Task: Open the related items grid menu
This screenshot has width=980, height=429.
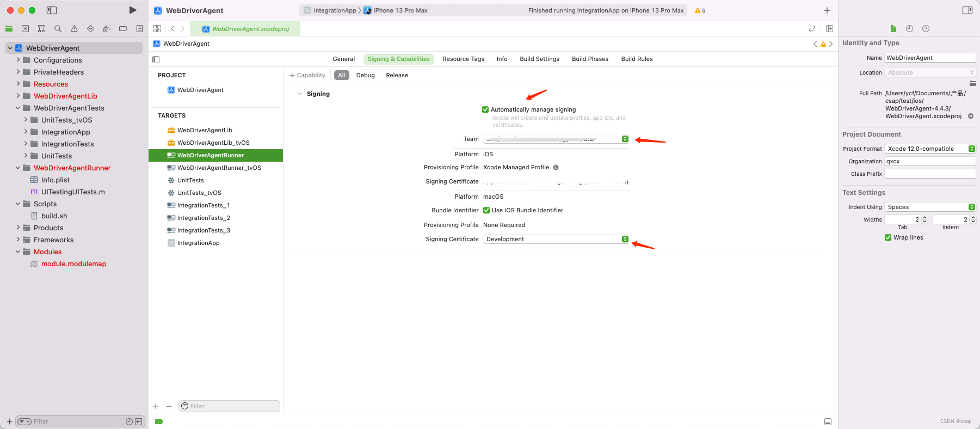Action: click(x=157, y=28)
